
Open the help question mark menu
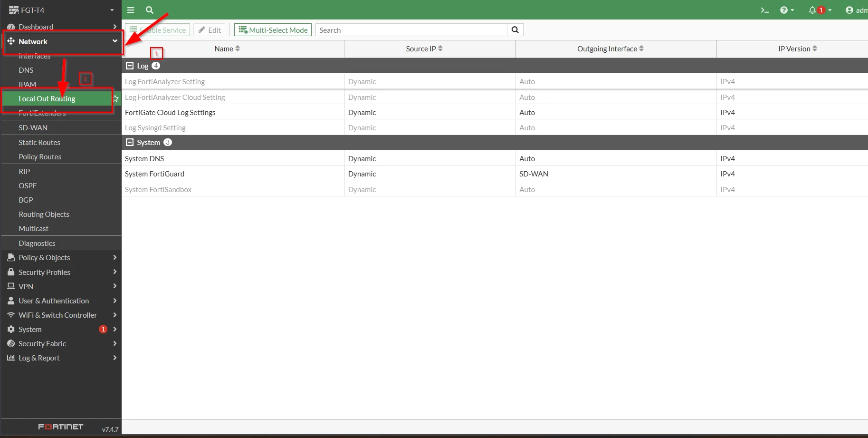pyautogui.click(x=787, y=10)
